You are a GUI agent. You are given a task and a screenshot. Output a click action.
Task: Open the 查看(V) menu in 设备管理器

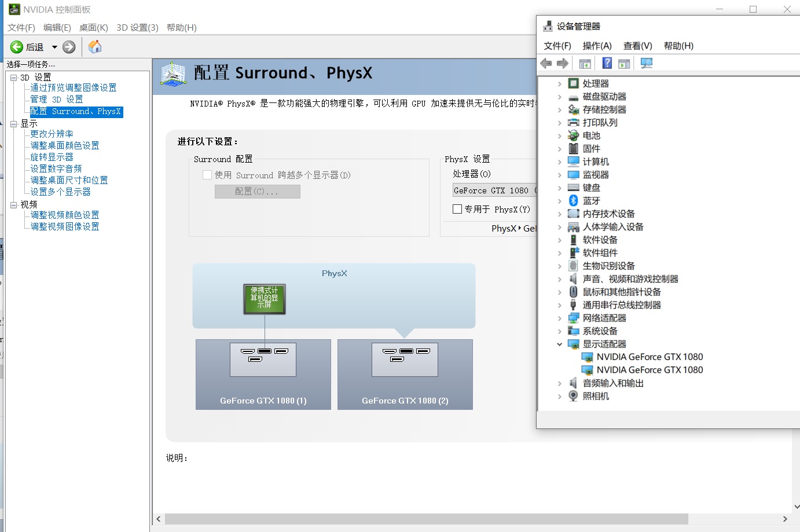tap(638, 46)
